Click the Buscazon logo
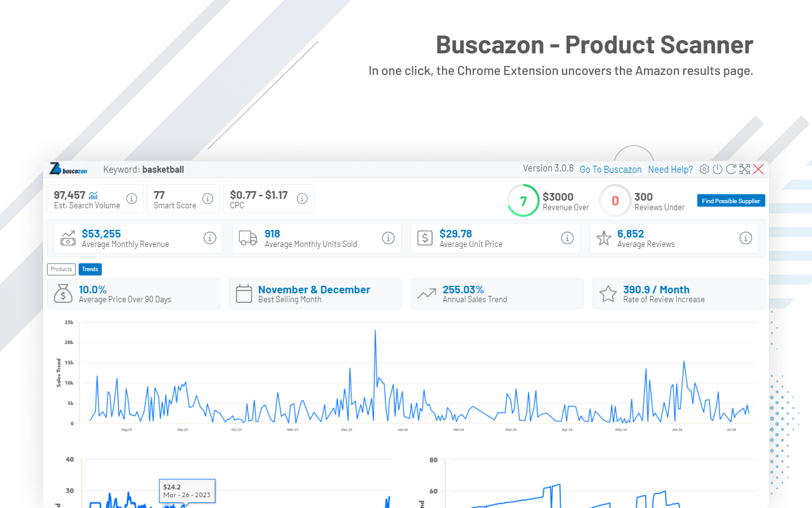The height and width of the screenshot is (508, 812). pos(69,169)
